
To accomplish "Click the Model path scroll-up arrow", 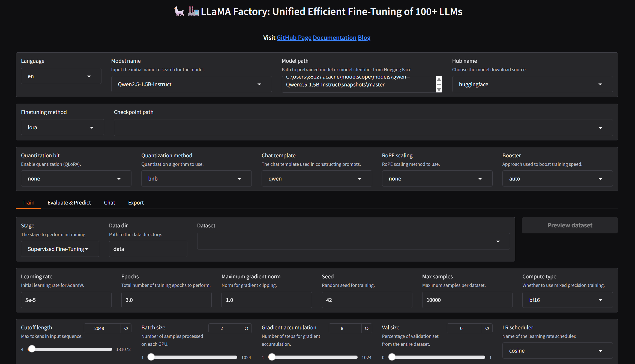I will tap(439, 80).
